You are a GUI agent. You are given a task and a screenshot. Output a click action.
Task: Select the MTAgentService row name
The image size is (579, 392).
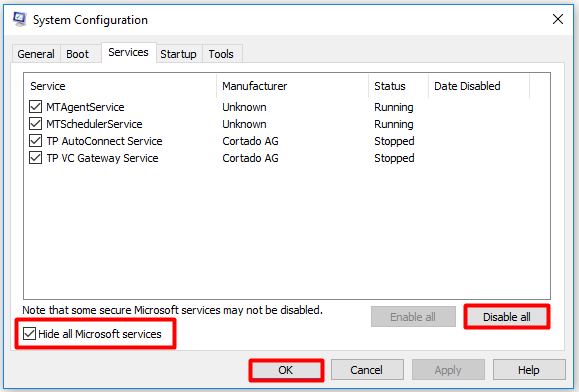pos(85,107)
